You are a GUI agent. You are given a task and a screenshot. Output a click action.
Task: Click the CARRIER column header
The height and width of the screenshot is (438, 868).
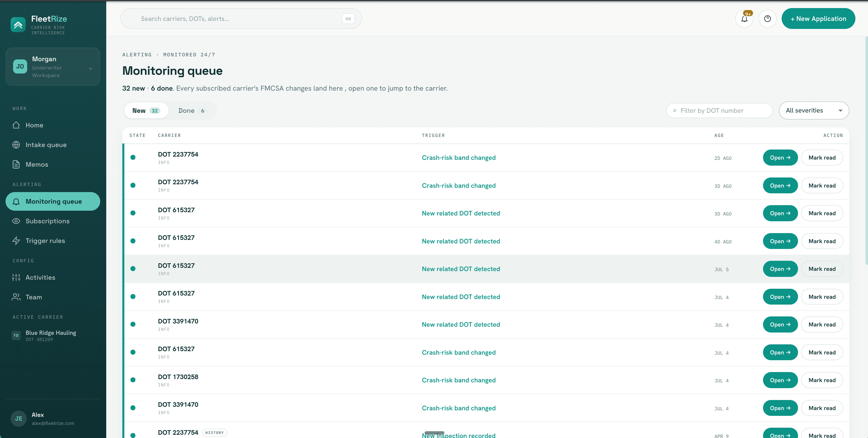coord(169,135)
